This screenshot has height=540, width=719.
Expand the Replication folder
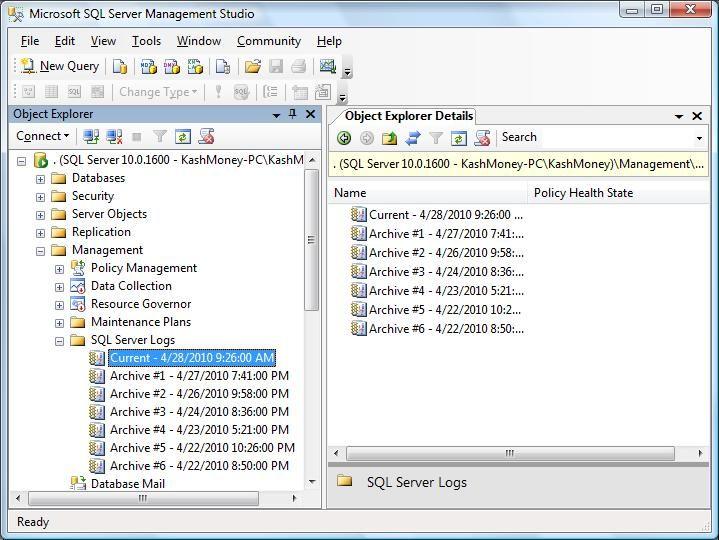(40, 233)
